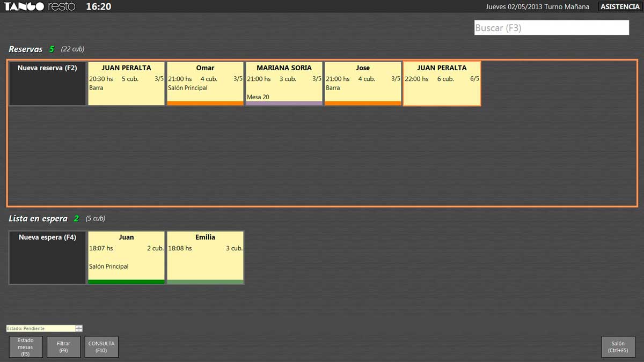The width and height of the screenshot is (644, 362).
Task: Open CONSULTA (F10)
Action: [101, 347]
